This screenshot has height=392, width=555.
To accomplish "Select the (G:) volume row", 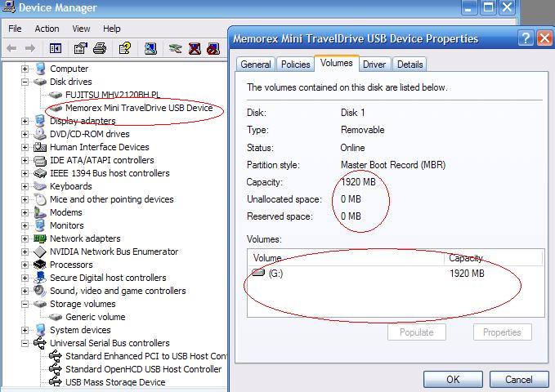I will (x=396, y=273).
